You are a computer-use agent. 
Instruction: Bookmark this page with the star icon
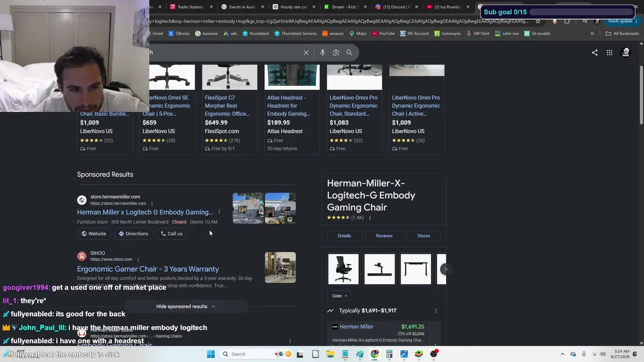[538, 21]
